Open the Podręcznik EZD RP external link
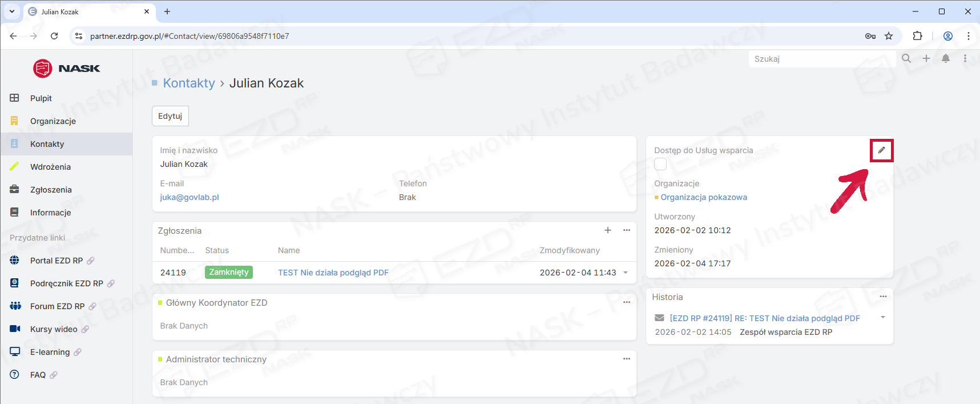The width and height of the screenshot is (980, 404). [66, 283]
